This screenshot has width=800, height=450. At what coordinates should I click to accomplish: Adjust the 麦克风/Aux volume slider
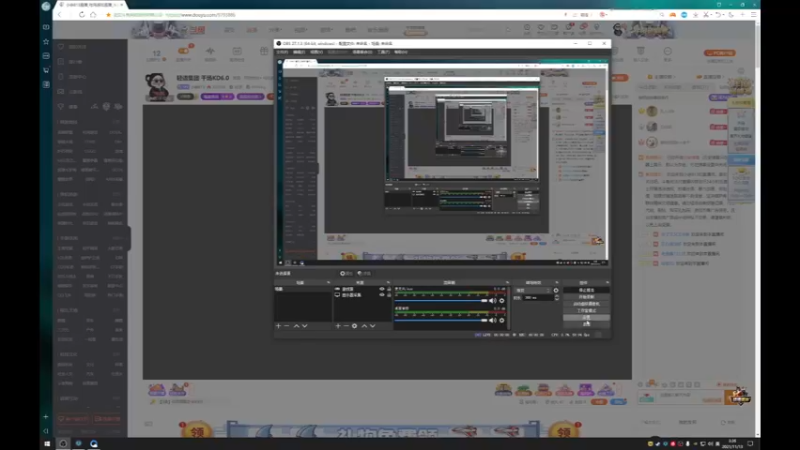point(441,301)
